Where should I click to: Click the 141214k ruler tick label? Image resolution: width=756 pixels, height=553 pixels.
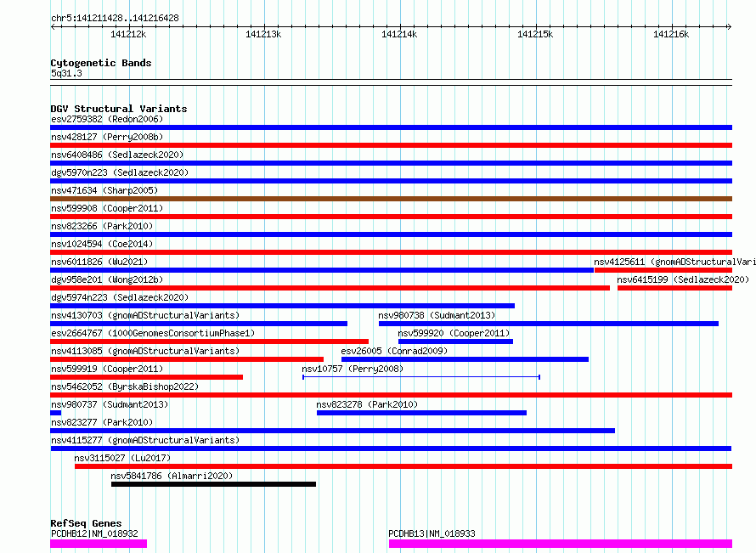point(399,34)
